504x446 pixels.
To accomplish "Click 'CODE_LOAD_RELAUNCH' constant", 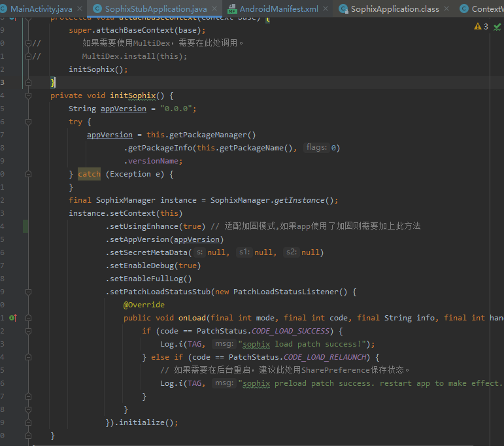I will (x=325, y=357).
